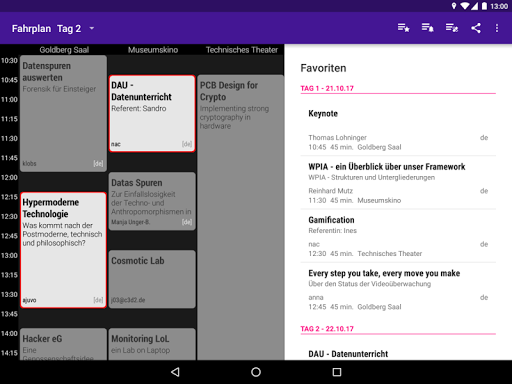Open the favorites list icon with star

pos(403,28)
